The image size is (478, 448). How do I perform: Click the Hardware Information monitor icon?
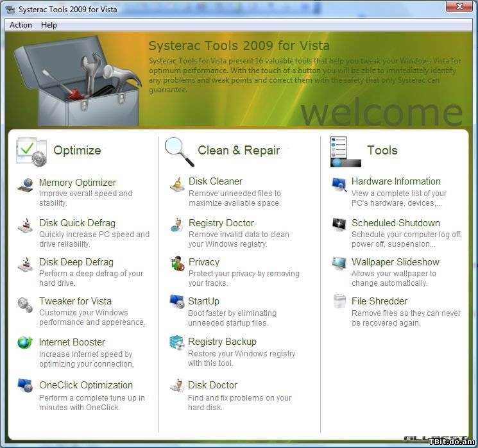pyautogui.click(x=339, y=185)
